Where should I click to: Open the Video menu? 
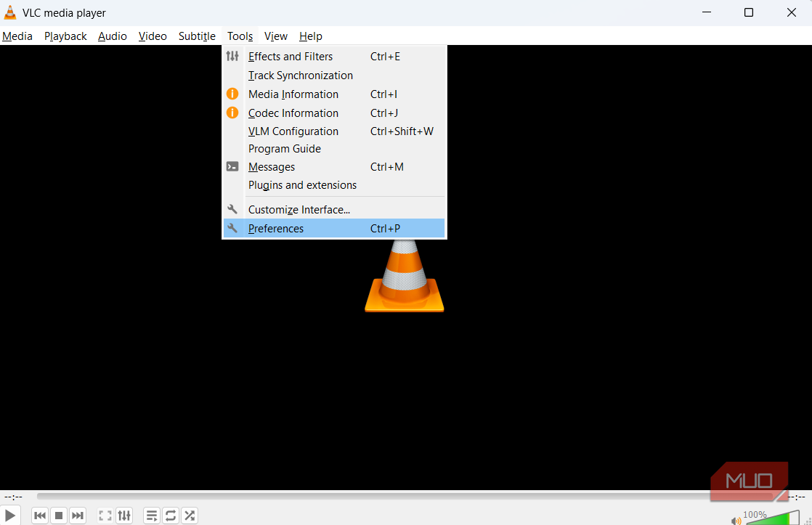click(153, 36)
